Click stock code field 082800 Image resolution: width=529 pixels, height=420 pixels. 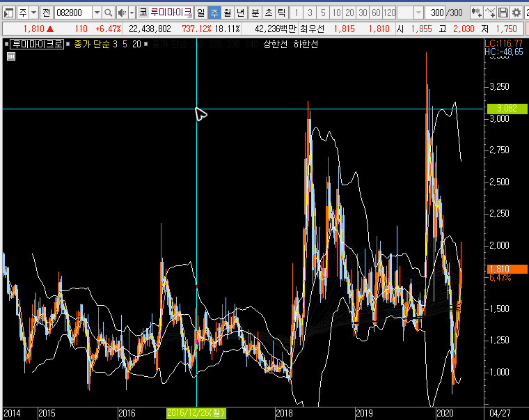tap(73, 13)
